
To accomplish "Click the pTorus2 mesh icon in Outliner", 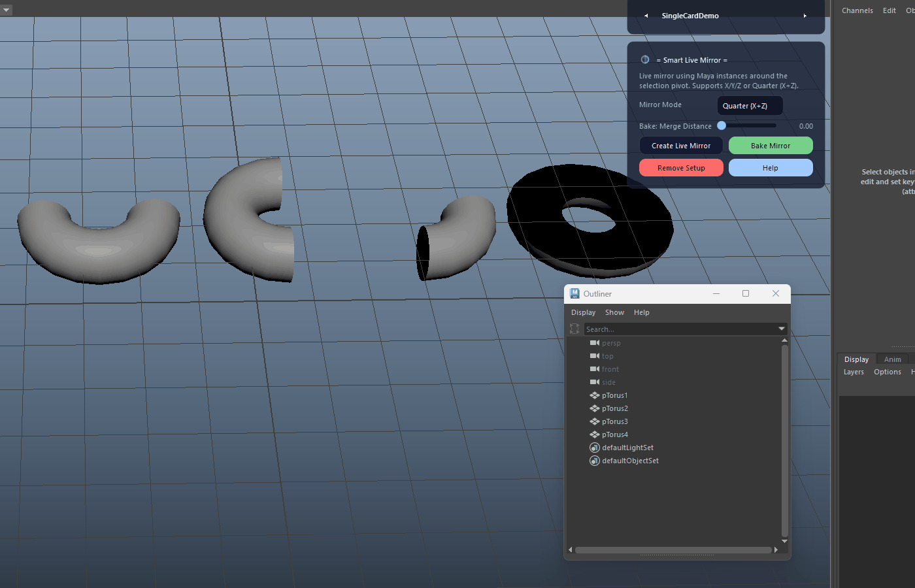I will coord(595,408).
